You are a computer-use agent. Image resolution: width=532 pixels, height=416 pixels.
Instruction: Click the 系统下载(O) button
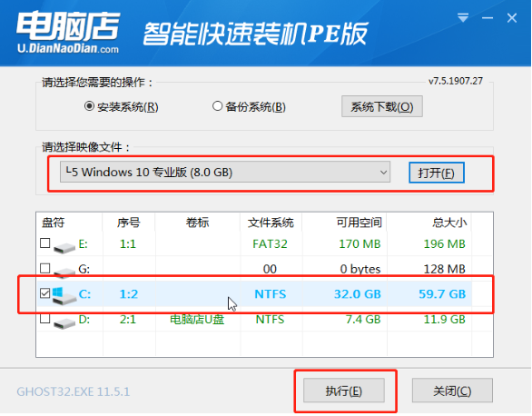pyautogui.click(x=382, y=106)
